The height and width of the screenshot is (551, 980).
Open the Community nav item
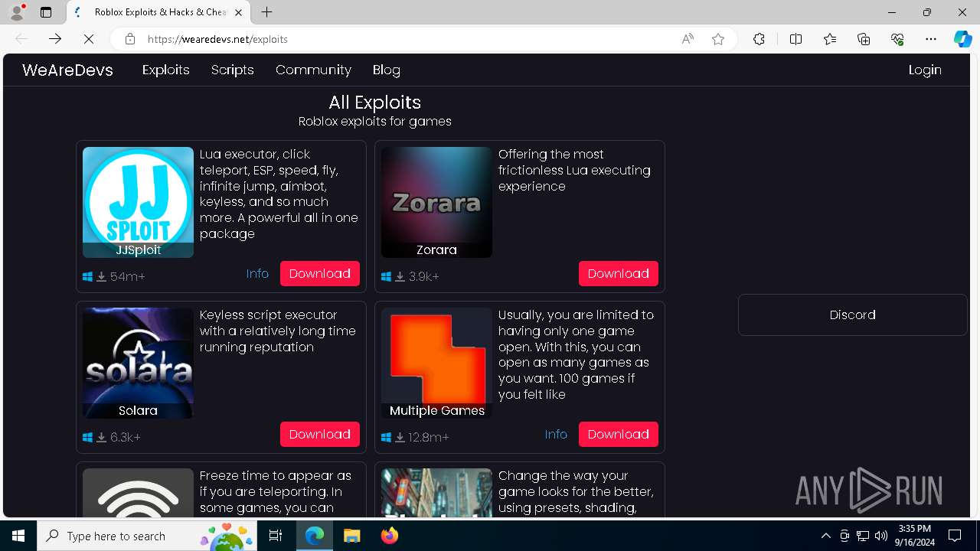313,70
